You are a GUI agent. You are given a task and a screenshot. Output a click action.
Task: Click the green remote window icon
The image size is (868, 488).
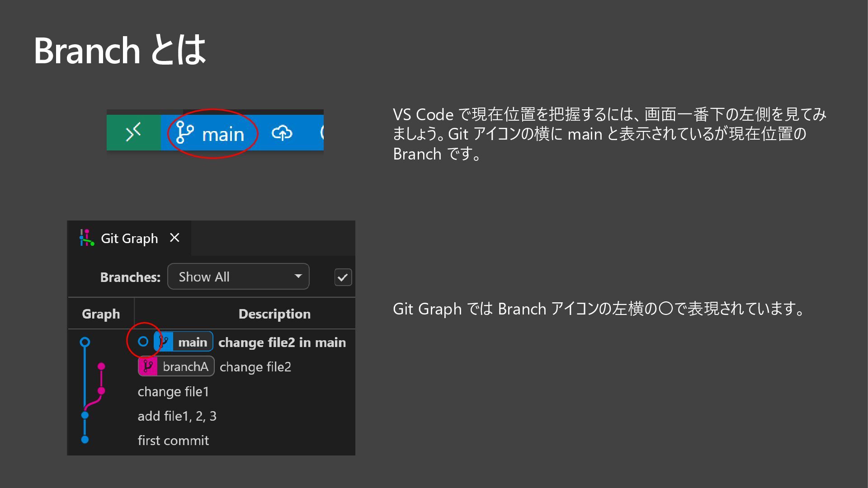point(133,132)
